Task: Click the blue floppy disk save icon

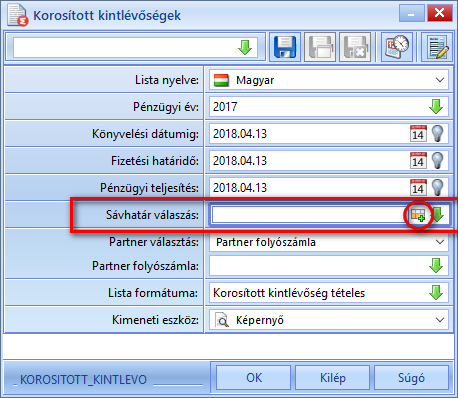Action: coord(285,47)
